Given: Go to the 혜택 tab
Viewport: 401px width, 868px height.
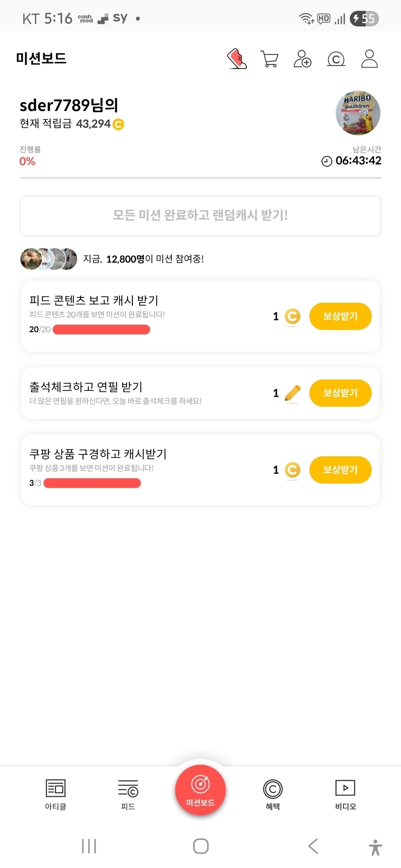Looking at the screenshot, I should point(273,794).
